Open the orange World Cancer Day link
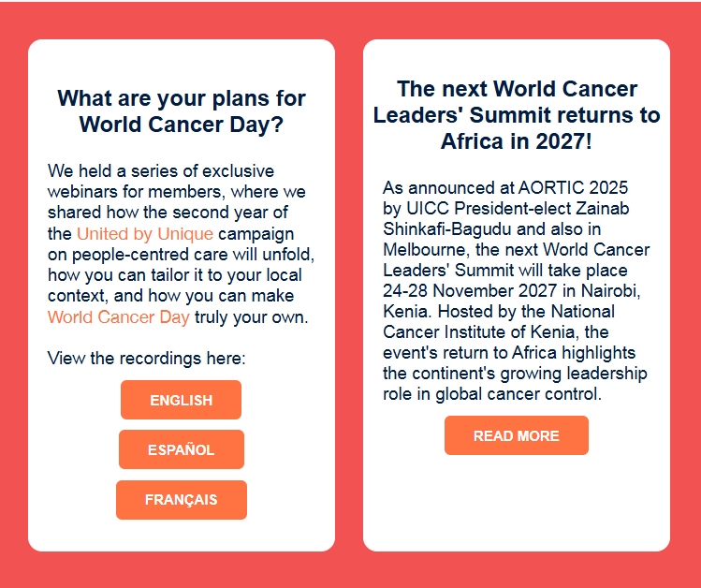Image resolution: width=701 pixels, height=588 pixels. (118, 316)
